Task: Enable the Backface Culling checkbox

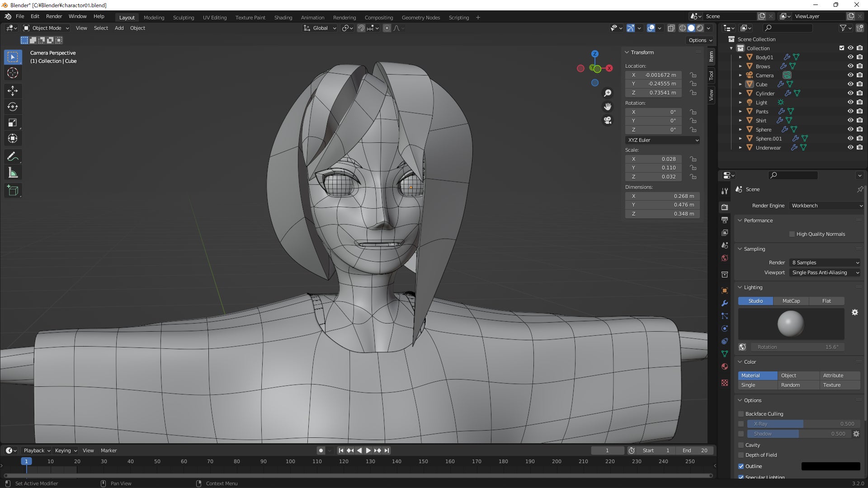Action: pyautogui.click(x=741, y=414)
